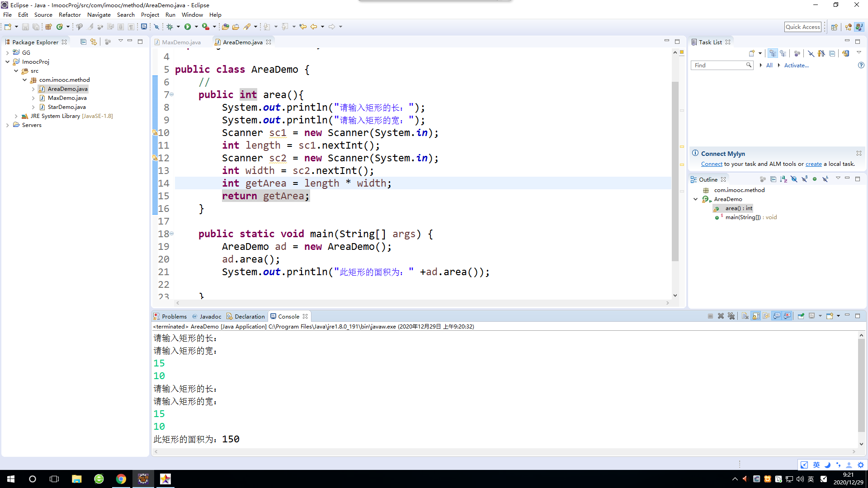The width and height of the screenshot is (868, 488).
Task: Click Collapse All in Outline toolbar
Action: click(773, 179)
